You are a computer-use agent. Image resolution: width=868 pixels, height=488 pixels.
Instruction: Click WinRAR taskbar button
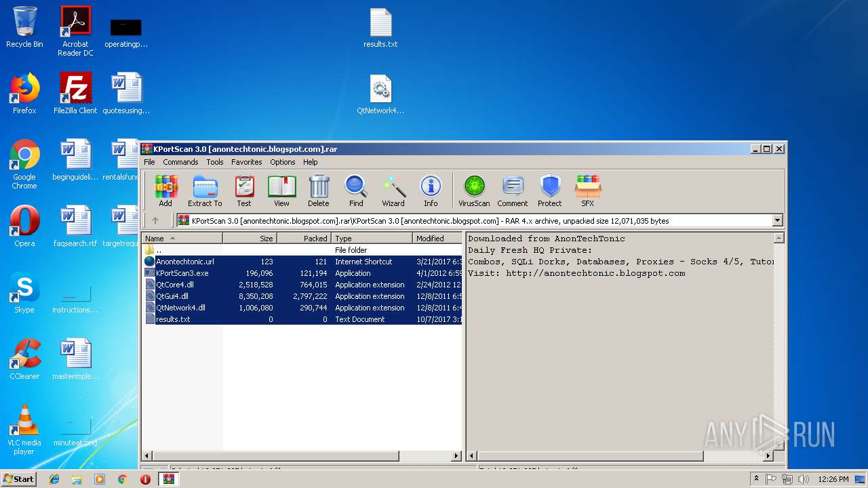click(x=167, y=479)
